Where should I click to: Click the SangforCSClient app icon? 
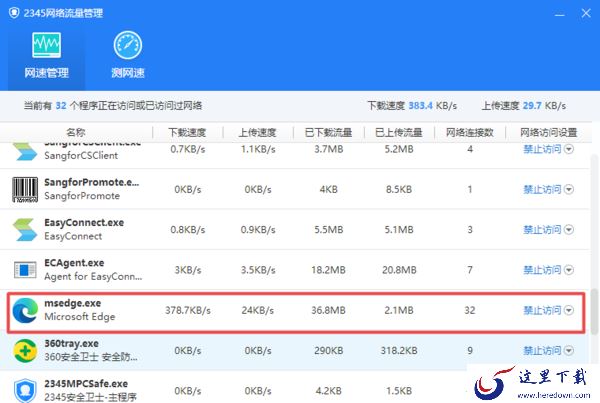(25, 151)
